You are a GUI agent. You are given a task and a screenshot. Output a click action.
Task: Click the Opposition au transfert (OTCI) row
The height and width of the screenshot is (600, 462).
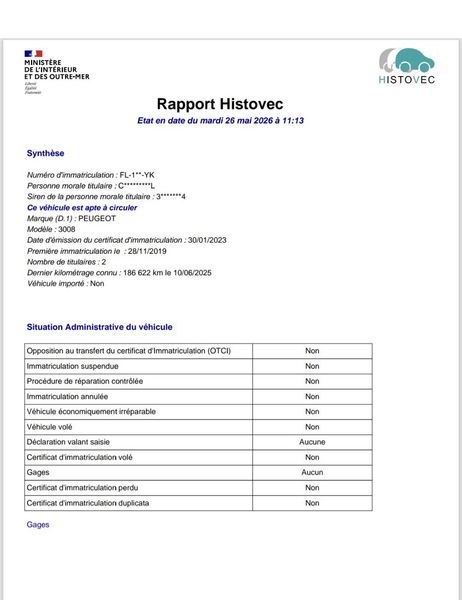[198, 351]
